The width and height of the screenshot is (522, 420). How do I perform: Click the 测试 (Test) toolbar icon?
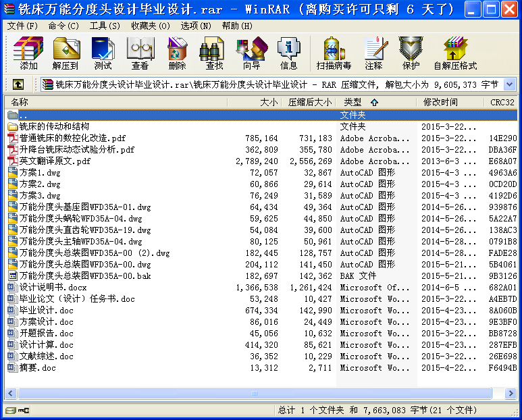[103, 53]
